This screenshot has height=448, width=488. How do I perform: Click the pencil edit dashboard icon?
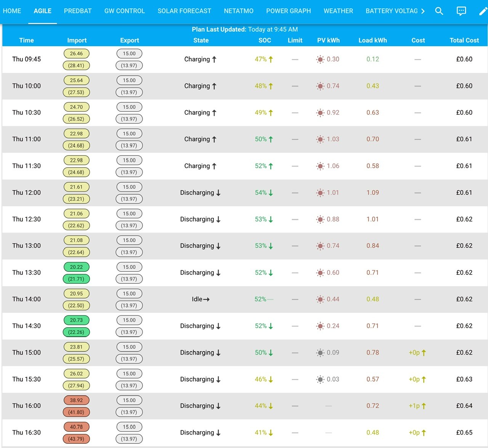[483, 11]
